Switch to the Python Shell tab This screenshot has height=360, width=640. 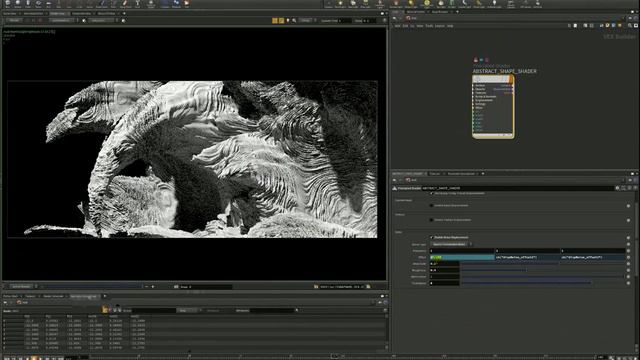coord(11,296)
